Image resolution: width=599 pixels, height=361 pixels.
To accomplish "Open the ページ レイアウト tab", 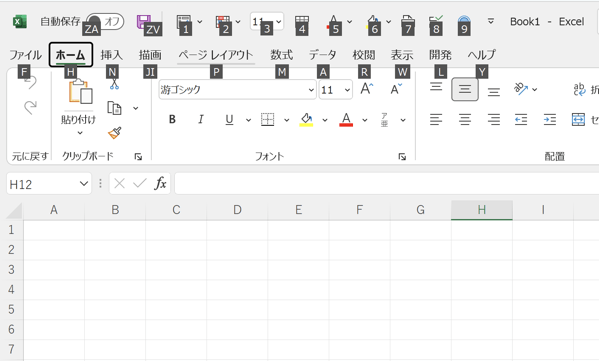I will [x=216, y=55].
